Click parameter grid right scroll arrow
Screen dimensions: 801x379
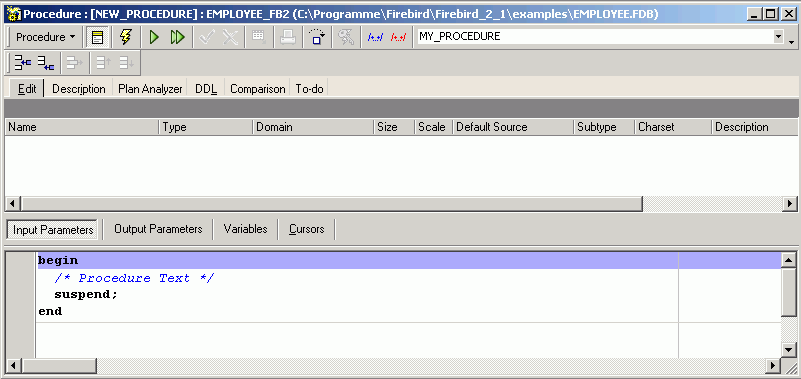(x=790, y=204)
